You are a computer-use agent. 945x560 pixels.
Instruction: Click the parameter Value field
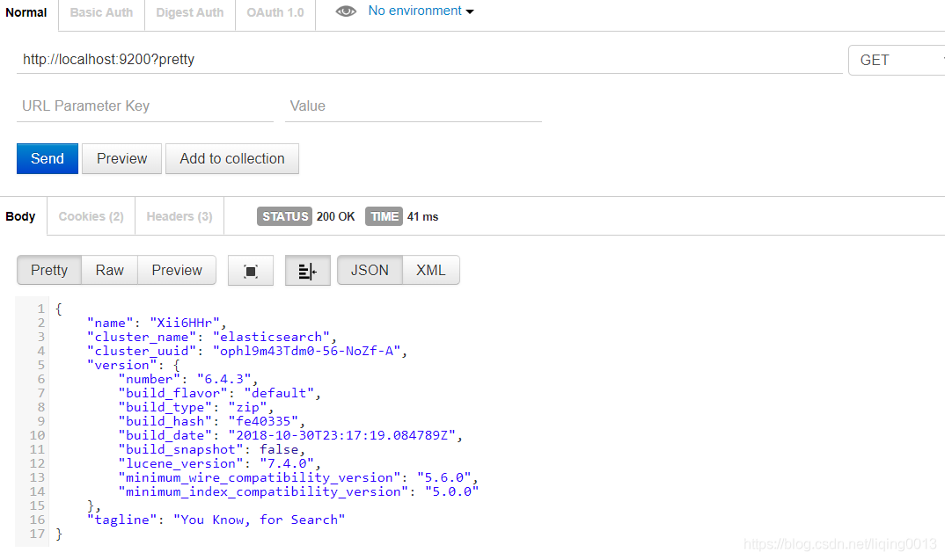click(414, 106)
